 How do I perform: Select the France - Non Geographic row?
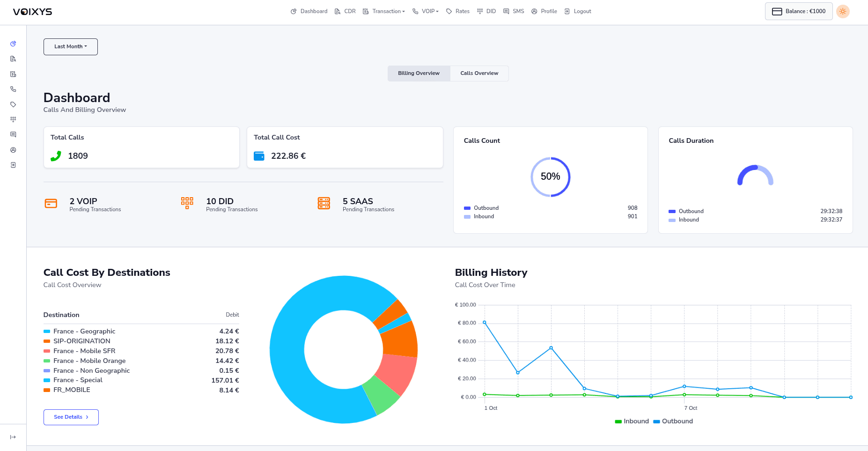point(141,371)
